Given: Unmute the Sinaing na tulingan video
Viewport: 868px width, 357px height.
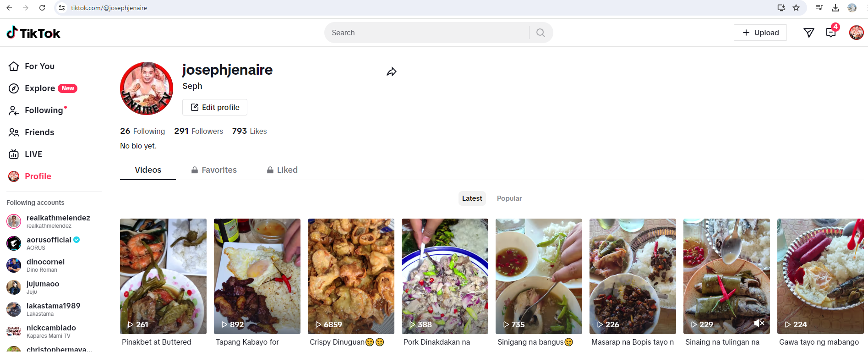Looking at the screenshot, I should (759, 323).
